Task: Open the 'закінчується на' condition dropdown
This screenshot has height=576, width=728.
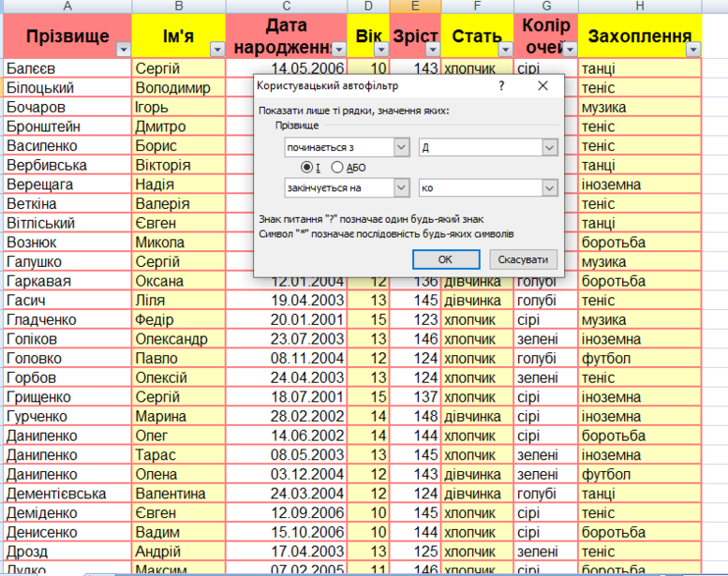Action: pos(402,188)
